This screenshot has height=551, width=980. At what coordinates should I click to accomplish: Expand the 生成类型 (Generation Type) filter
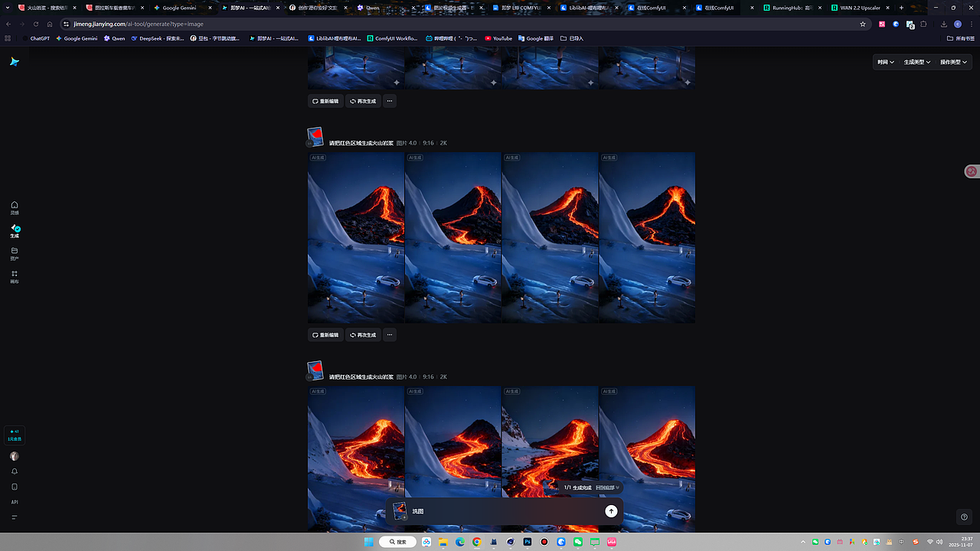[917, 62]
